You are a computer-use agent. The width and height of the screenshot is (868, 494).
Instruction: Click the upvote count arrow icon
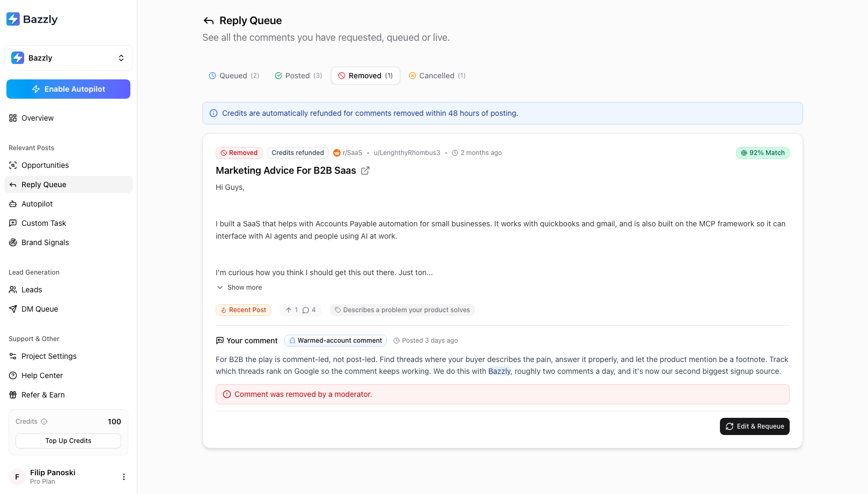(289, 310)
